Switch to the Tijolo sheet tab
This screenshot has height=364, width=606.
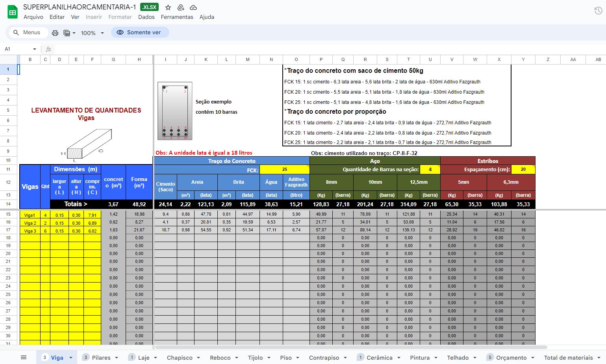255,358
